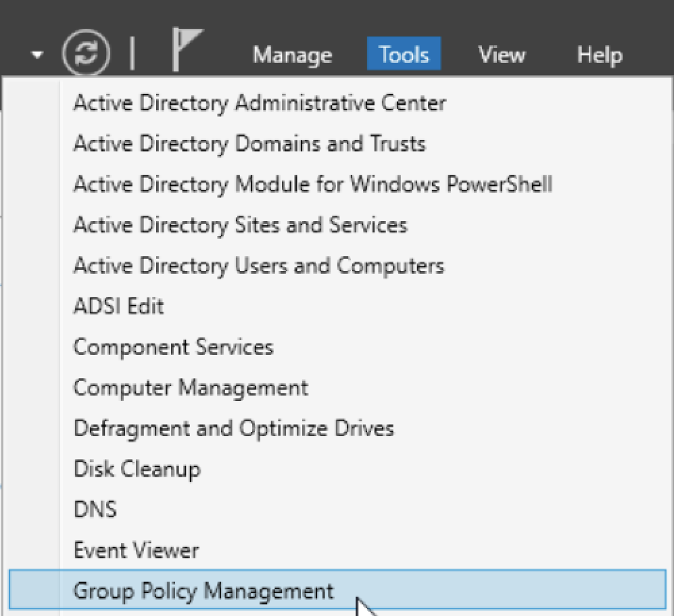Close the highlighted Tools menu
Image resolution: width=674 pixels, height=616 pixels.
(x=404, y=53)
